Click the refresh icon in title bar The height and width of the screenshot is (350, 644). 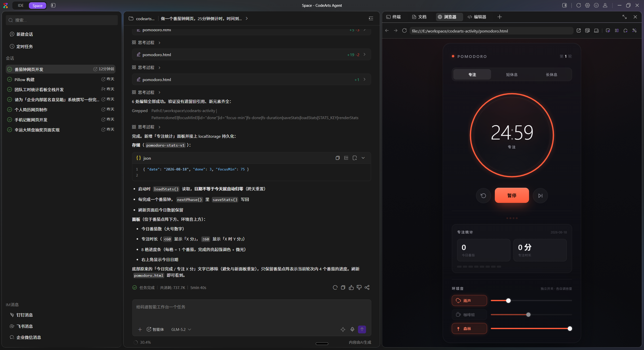click(x=579, y=5)
